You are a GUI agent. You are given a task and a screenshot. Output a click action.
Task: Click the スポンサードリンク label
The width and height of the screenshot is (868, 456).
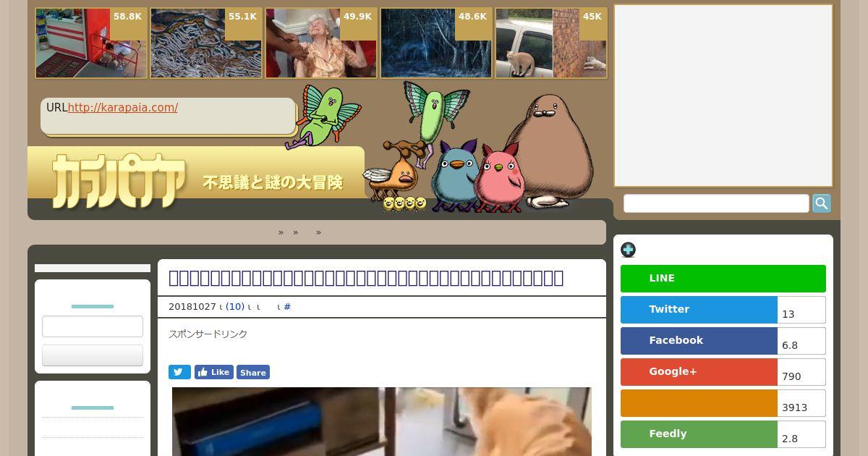[x=208, y=334]
